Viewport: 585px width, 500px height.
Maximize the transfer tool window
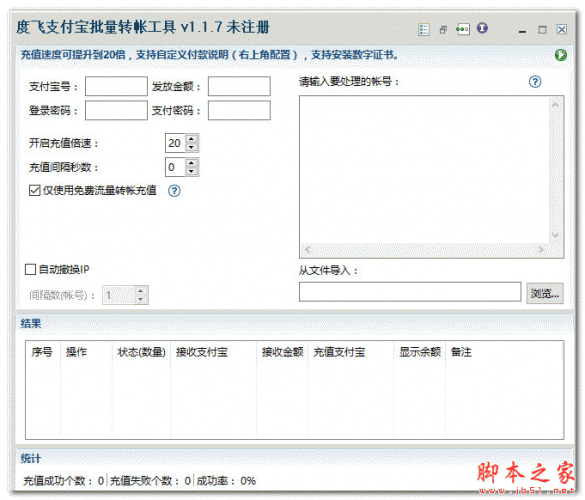[542, 30]
